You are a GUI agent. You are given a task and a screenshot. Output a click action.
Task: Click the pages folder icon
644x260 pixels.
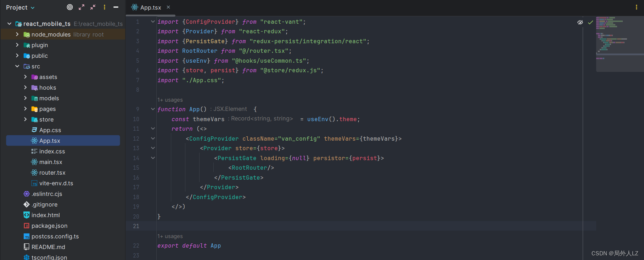(34, 109)
